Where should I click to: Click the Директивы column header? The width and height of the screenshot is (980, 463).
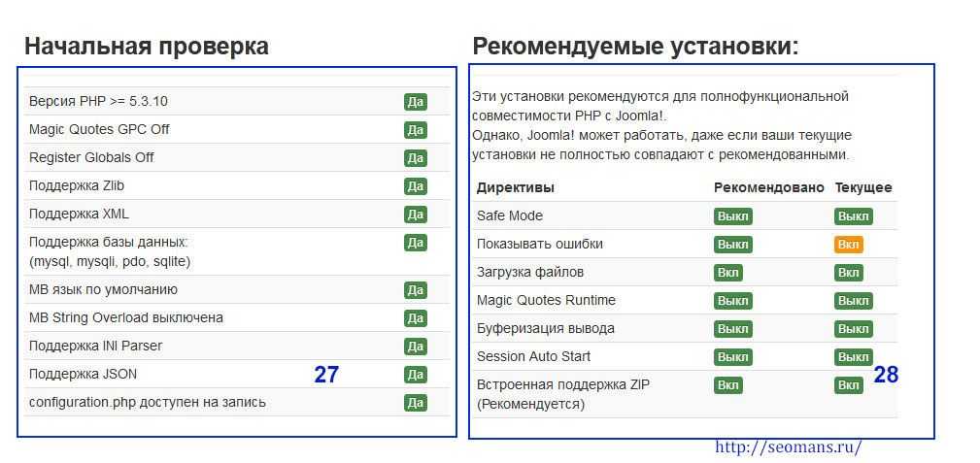[515, 187]
